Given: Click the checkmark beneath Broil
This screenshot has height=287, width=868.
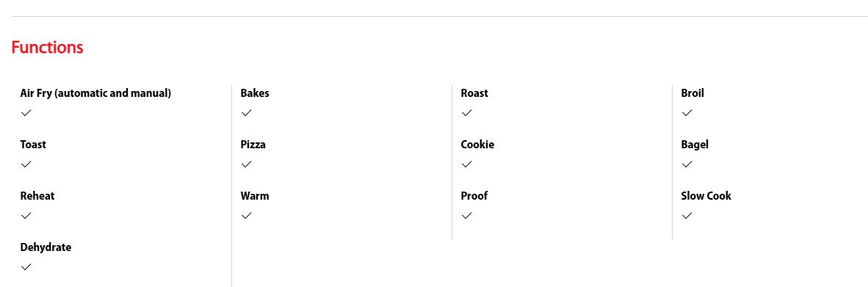Looking at the screenshot, I should 687,113.
